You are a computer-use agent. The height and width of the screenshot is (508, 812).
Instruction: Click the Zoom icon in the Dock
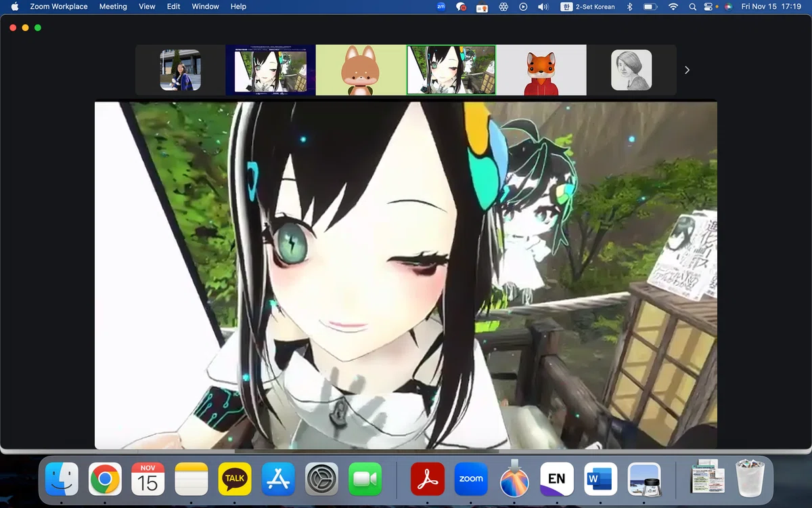click(x=471, y=480)
